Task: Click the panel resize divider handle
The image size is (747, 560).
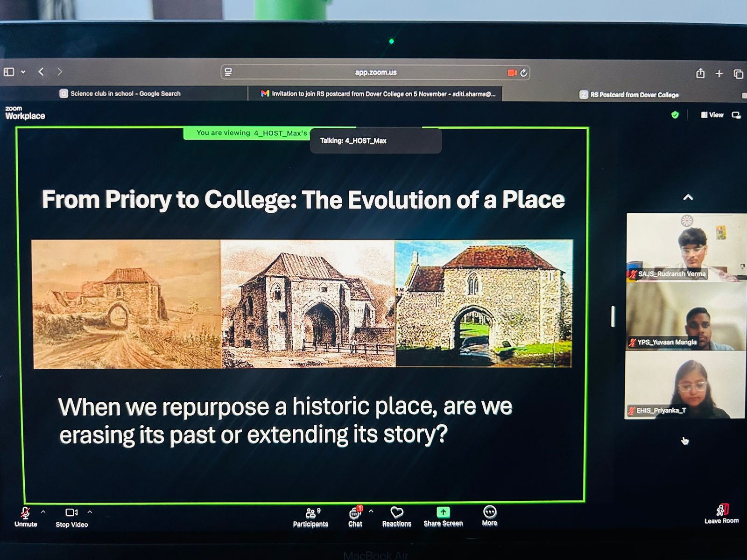Action: pos(613,316)
